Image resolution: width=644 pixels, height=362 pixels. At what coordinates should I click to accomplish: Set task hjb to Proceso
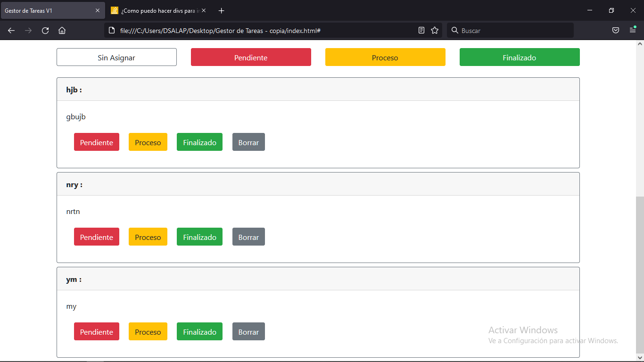(x=148, y=142)
